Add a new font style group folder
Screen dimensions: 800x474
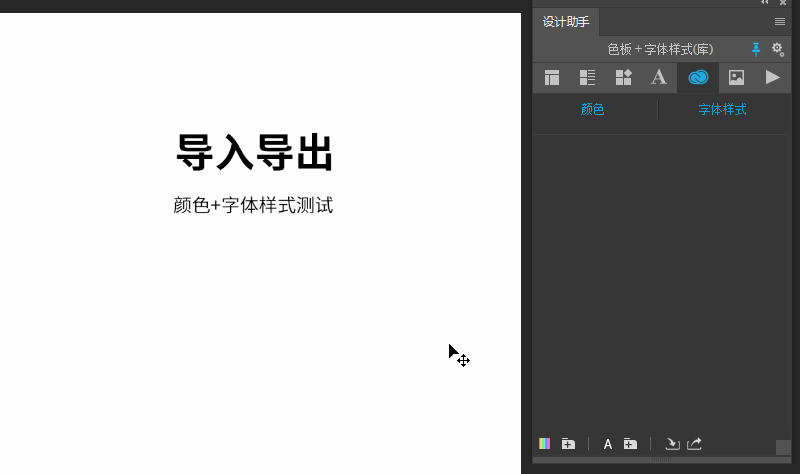point(630,444)
